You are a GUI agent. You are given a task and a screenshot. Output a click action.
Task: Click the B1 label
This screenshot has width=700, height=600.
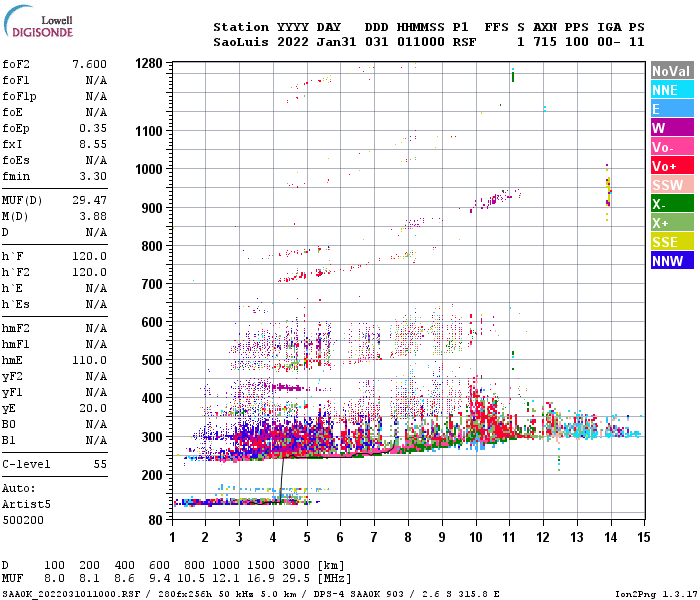tap(8, 441)
